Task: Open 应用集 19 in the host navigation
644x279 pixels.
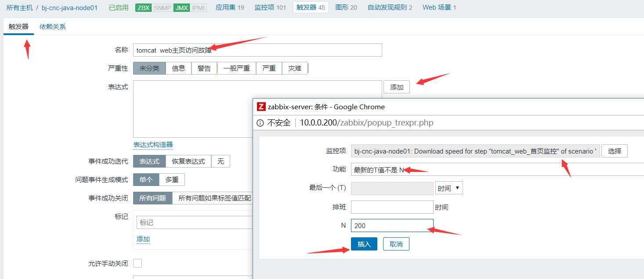Action: click(x=230, y=7)
